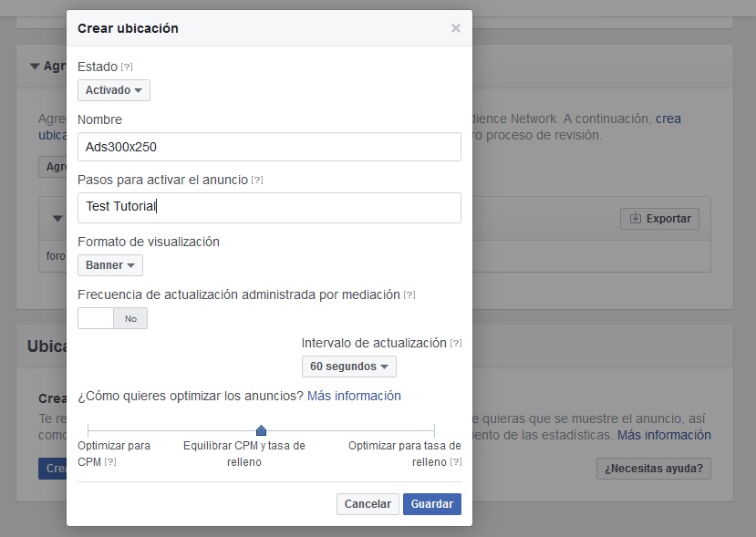Click the ¿Necesitas ayuda? button
This screenshot has height=537, width=756.
point(653,469)
